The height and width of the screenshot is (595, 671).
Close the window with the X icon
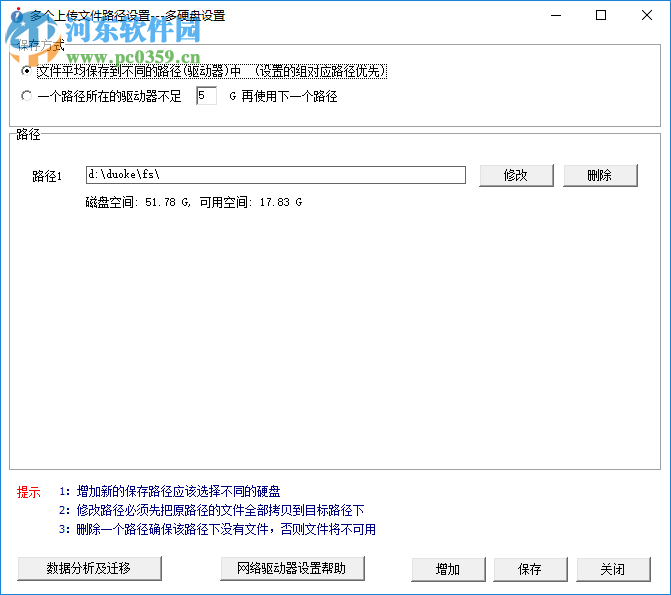647,15
